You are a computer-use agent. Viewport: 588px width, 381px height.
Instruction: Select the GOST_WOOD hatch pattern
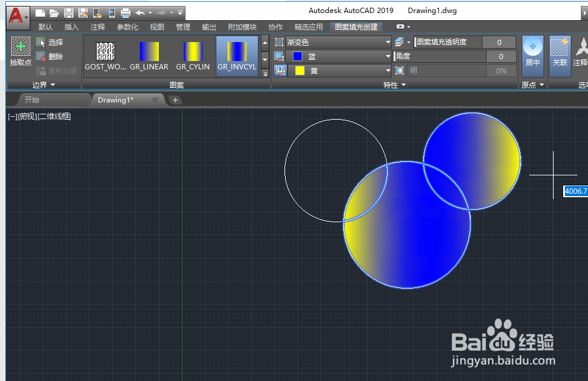(106, 57)
